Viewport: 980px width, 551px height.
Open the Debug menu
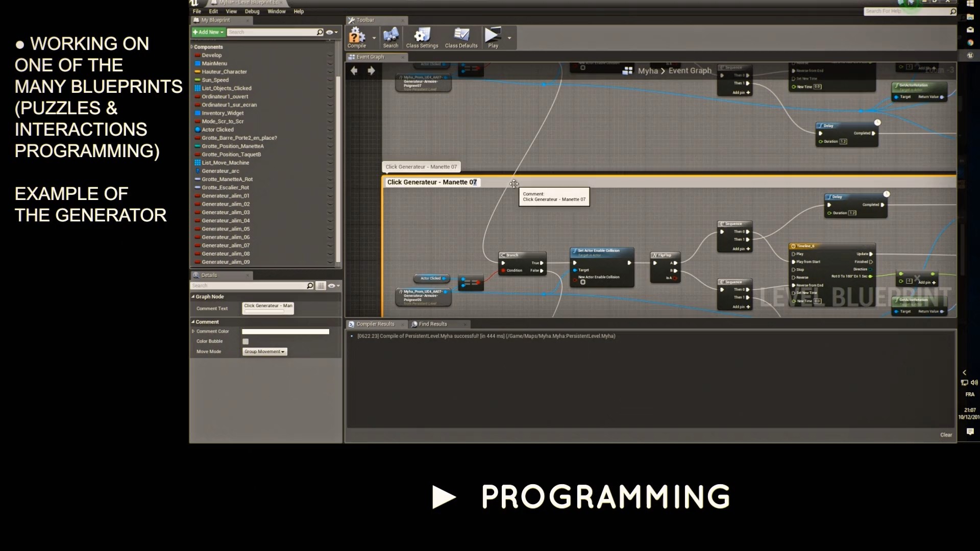(x=252, y=11)
